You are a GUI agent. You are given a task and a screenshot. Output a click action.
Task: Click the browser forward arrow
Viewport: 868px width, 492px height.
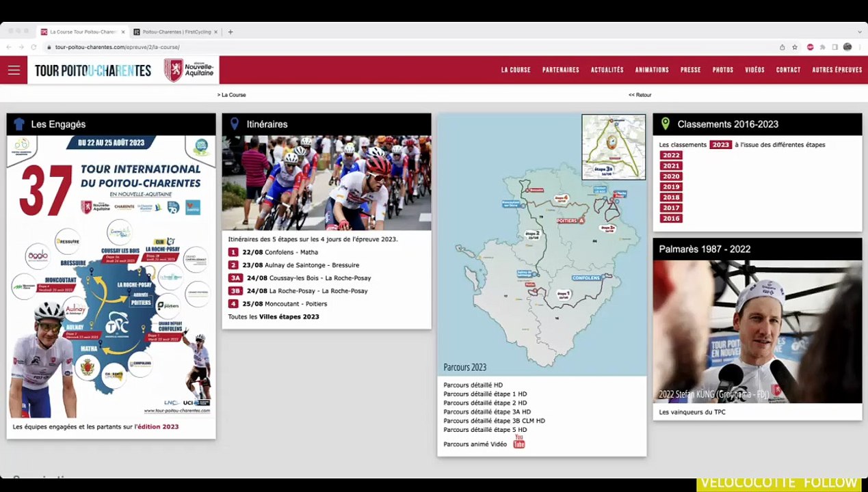21,47
